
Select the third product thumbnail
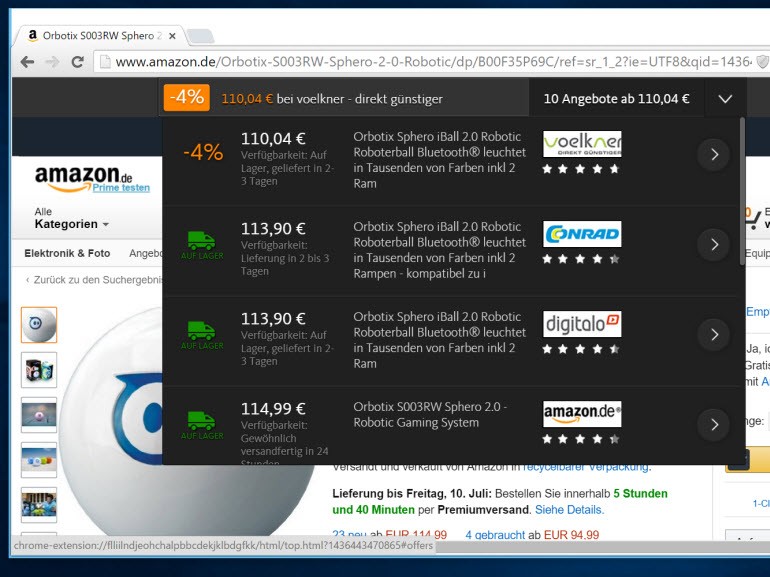point(39,415)
